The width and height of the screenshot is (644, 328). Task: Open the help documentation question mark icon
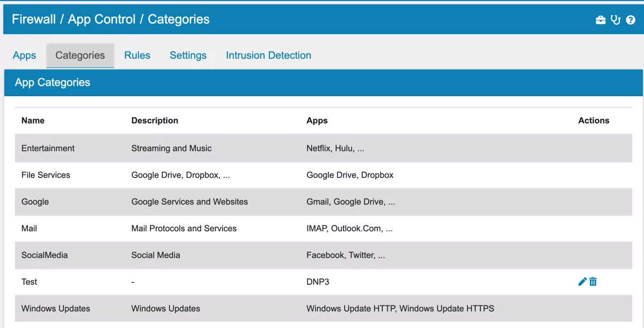pos(631,19)
